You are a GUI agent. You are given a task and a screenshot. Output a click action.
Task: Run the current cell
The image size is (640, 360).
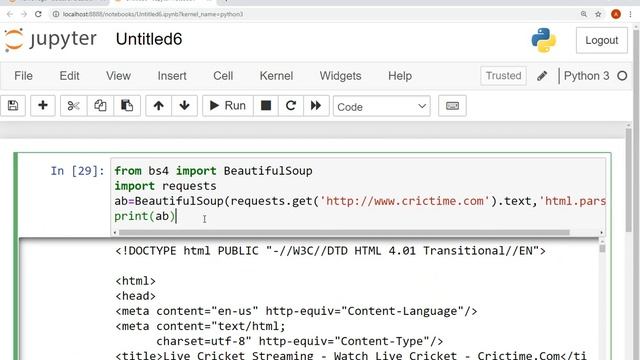228,106
